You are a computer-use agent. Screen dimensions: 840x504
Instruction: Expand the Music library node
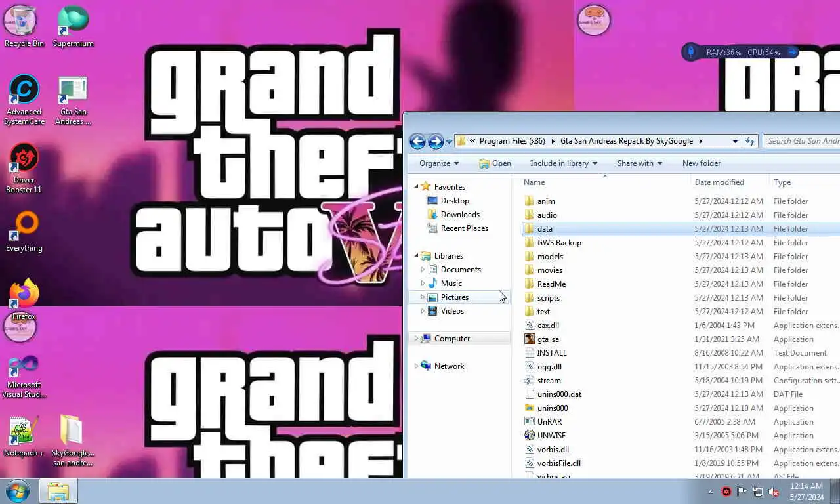tap(423, 283)
